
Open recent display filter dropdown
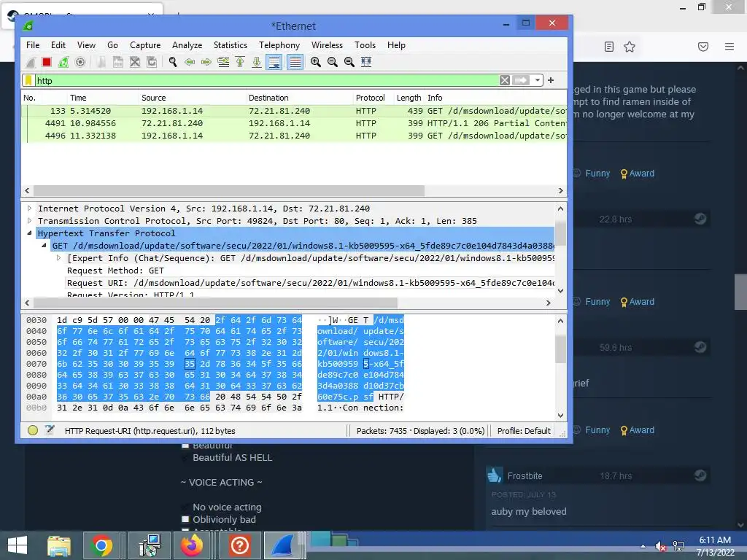[538, 80]
